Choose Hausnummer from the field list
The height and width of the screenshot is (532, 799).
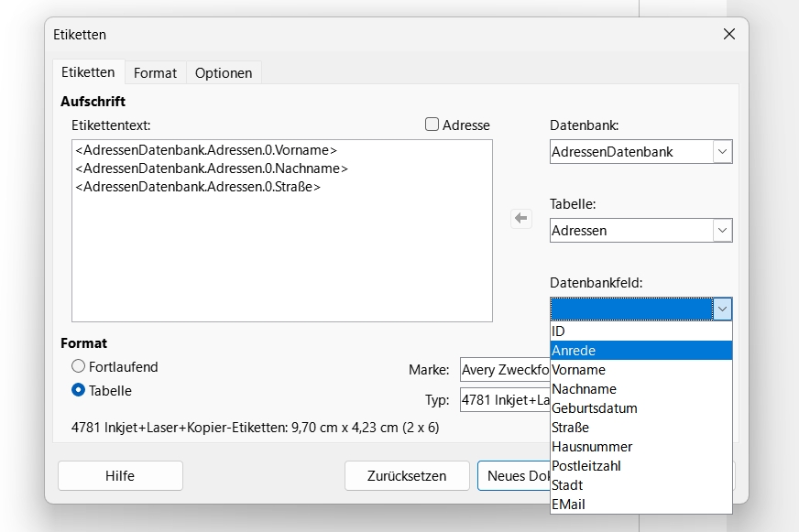point(641,447)
